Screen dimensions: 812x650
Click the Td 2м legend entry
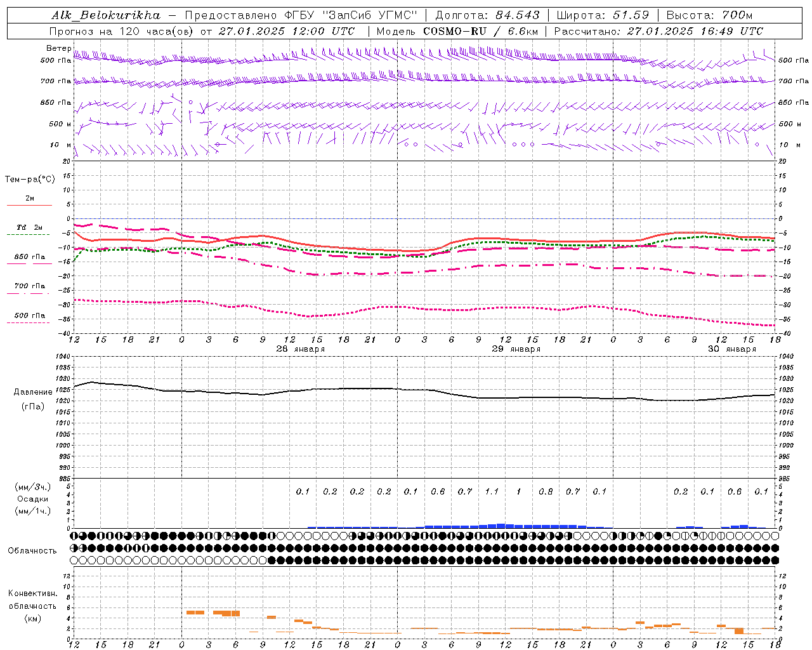point(30,227)
